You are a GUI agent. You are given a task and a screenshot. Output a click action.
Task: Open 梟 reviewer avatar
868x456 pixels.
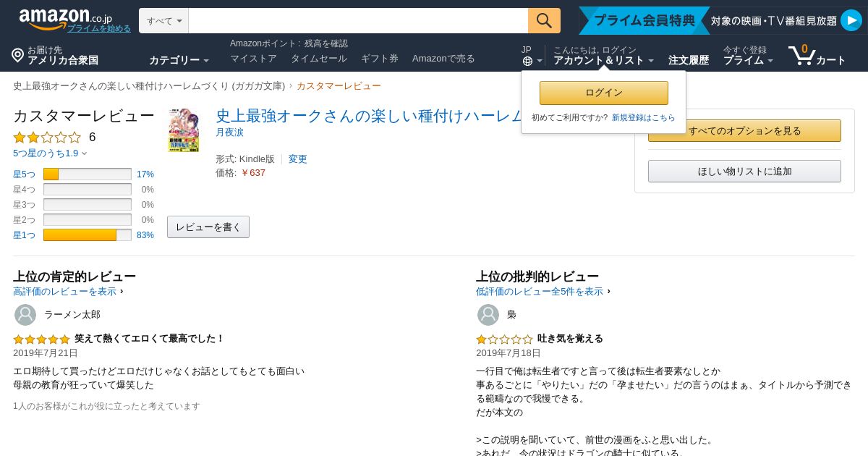488,315
